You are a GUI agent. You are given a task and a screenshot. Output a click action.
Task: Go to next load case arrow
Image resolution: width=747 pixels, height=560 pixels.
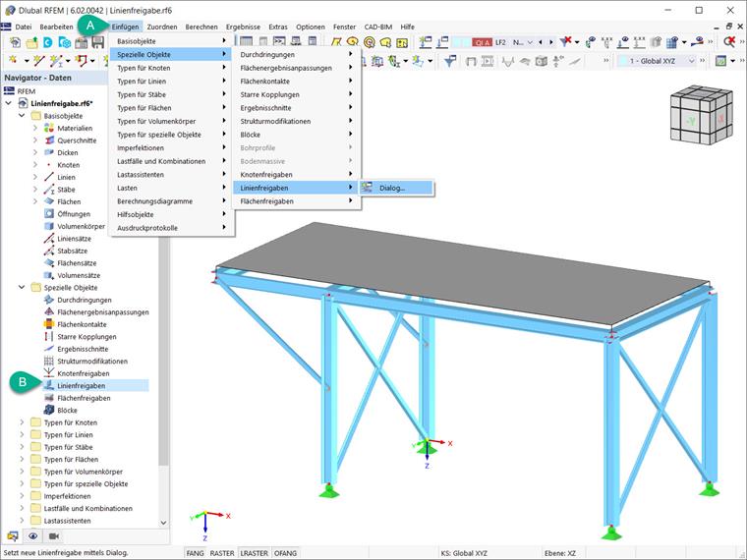[551, 42]
